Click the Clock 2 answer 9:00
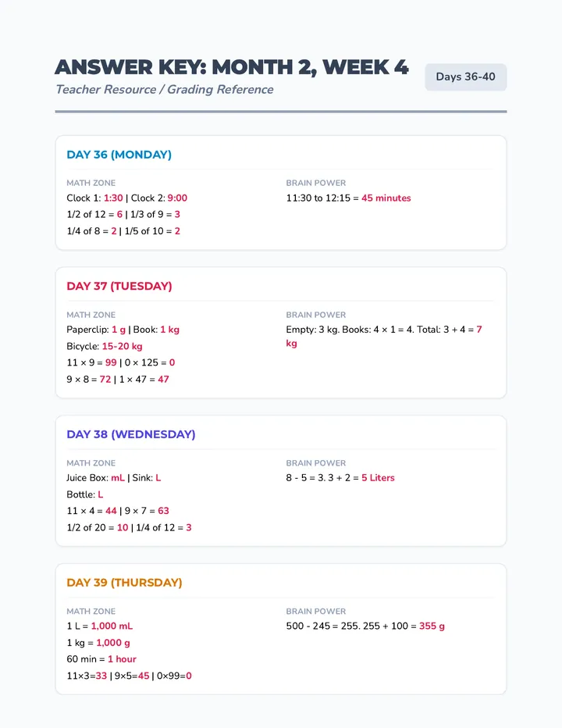 [177, 198]
